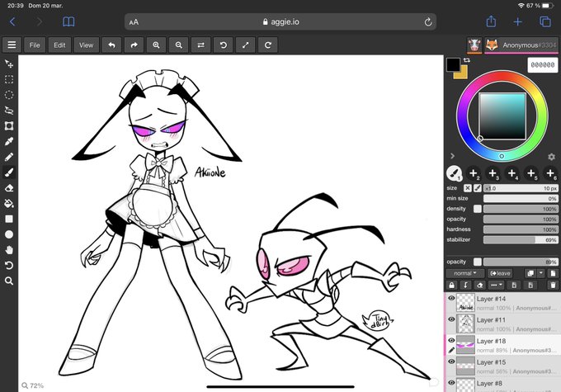Select the ellipse shape tool
The image size is (561, 392).
click(x=9, y=234)
